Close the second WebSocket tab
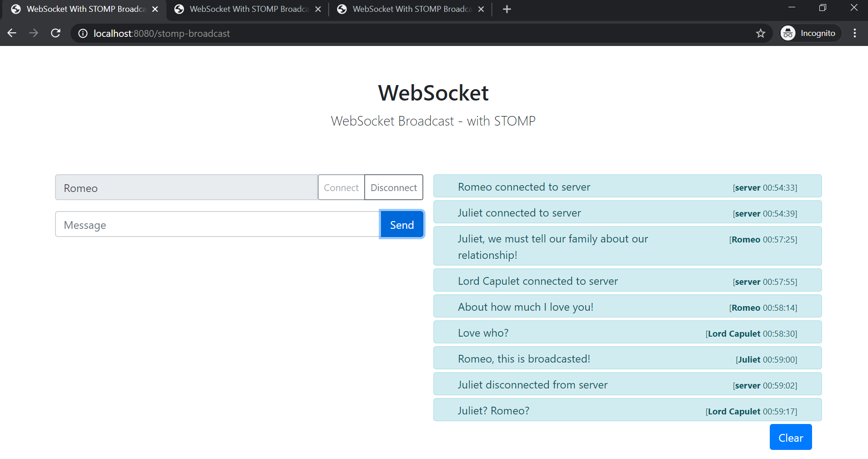Image resolution: width=868 pixels, height=459 pixels. click(318, 9)
